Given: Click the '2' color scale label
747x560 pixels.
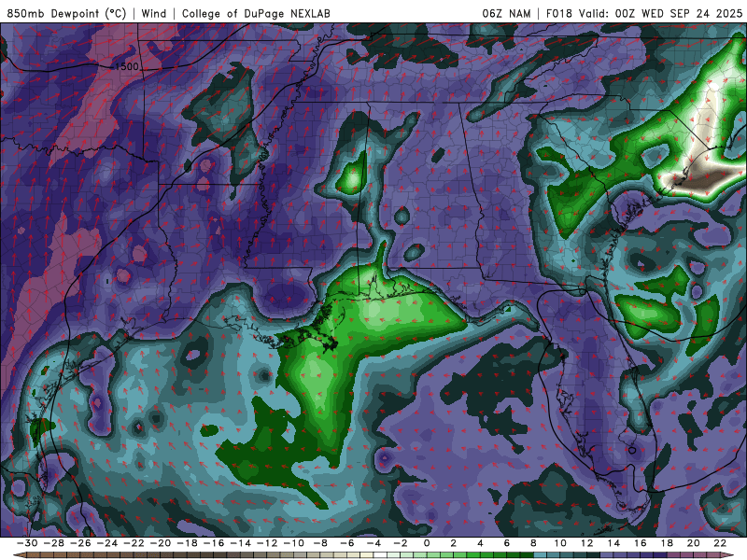Looking at the screenshot, I should [453, 543].
